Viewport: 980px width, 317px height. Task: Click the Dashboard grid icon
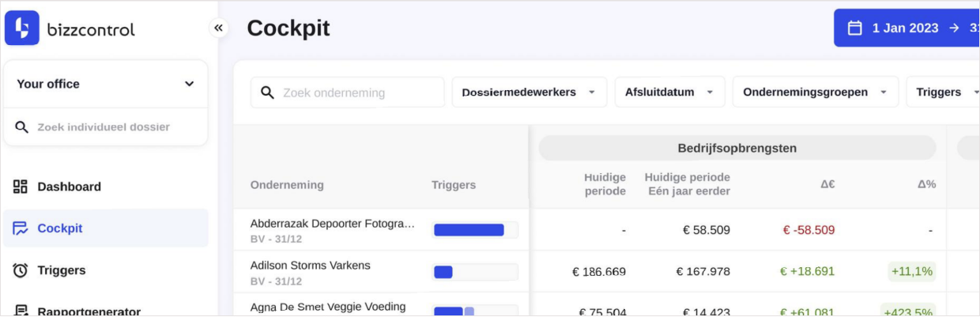pos(21,187)
